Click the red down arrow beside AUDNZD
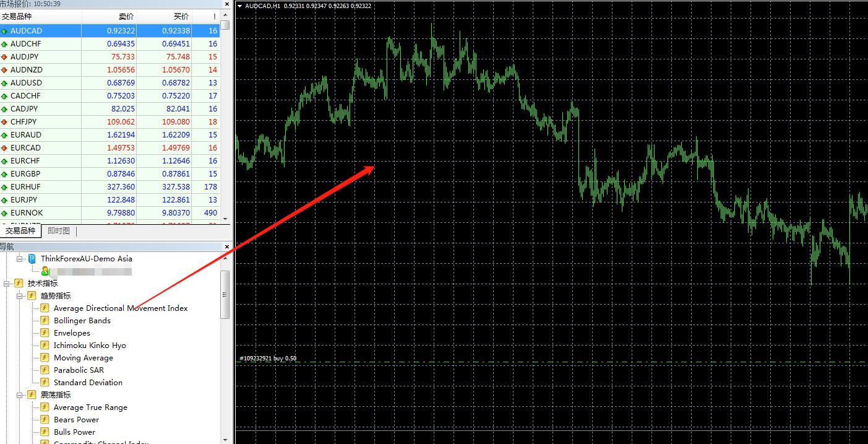868x444 pixels. pos(4,70)
